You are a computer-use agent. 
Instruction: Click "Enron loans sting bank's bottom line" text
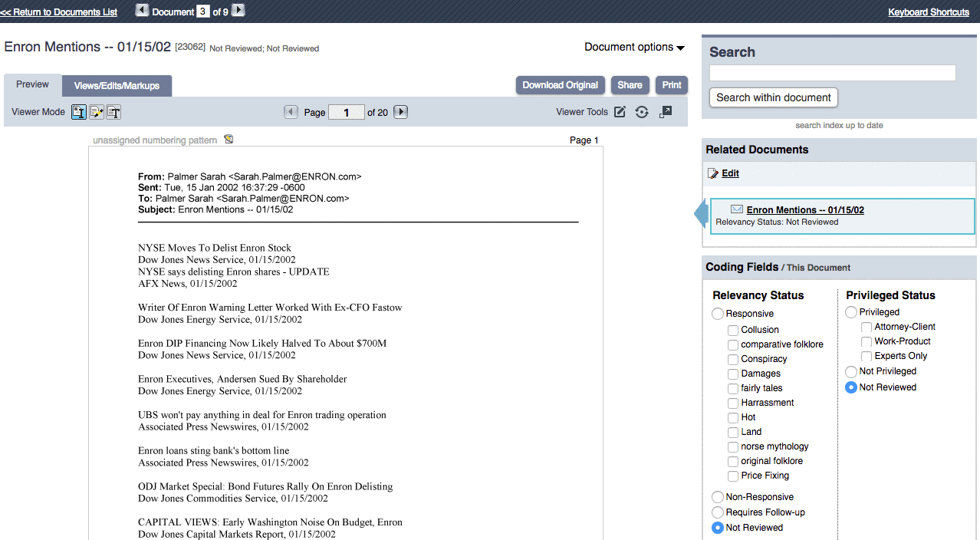tap(213, 451)
